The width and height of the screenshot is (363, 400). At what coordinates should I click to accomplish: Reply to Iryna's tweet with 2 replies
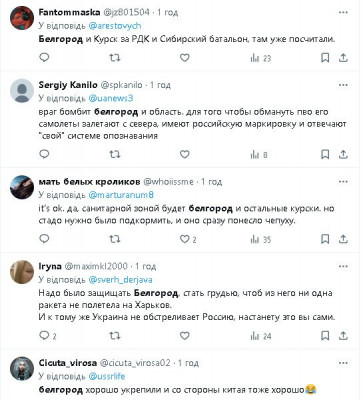(48, 336)
